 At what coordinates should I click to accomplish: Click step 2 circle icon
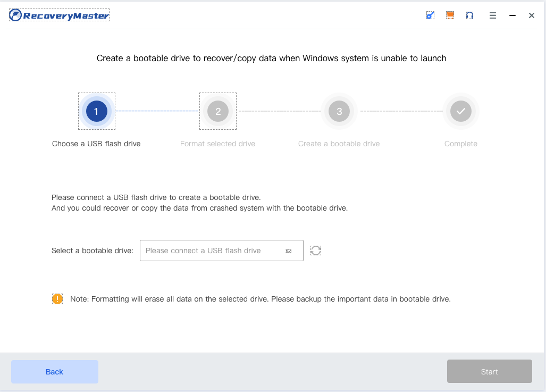coord(218,111)
